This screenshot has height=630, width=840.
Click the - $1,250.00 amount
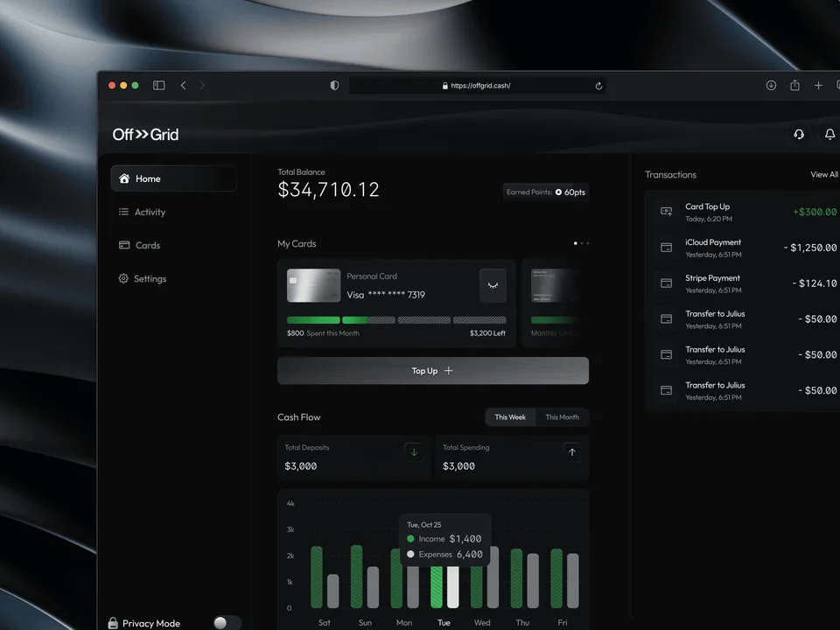(810, 248)
